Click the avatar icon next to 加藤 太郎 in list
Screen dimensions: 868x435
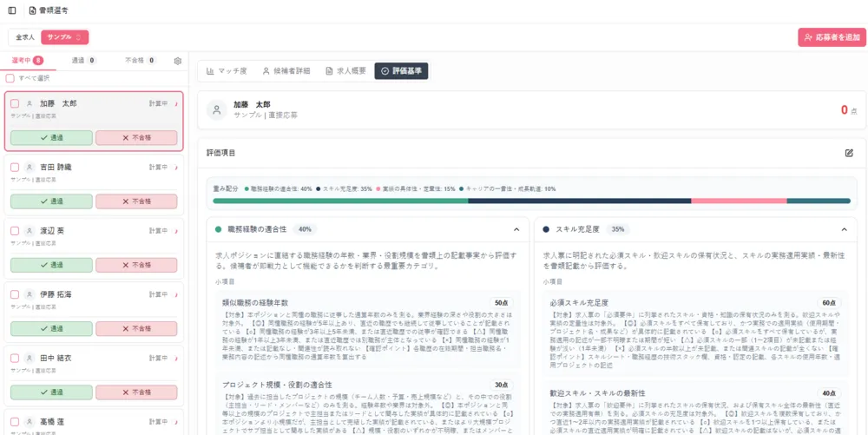coord(30,103)
